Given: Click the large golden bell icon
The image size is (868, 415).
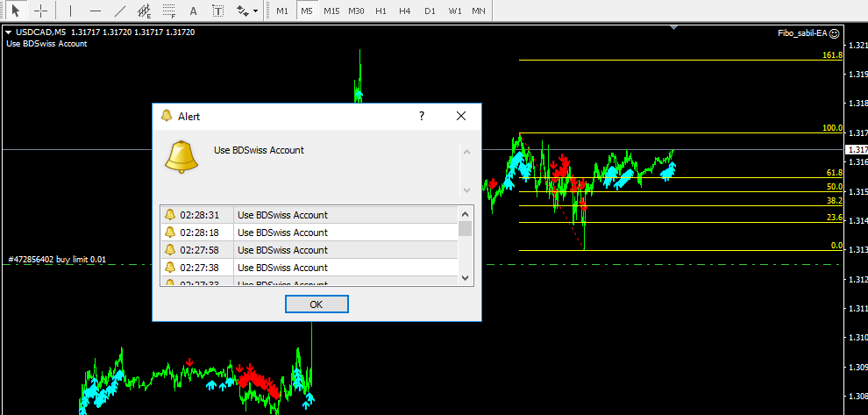Looking at the screenshot, I should [x=181, y=157].
